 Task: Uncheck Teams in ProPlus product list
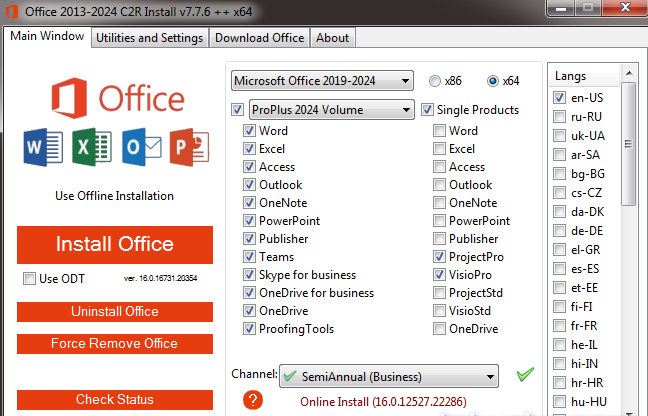tap(249, 257)
